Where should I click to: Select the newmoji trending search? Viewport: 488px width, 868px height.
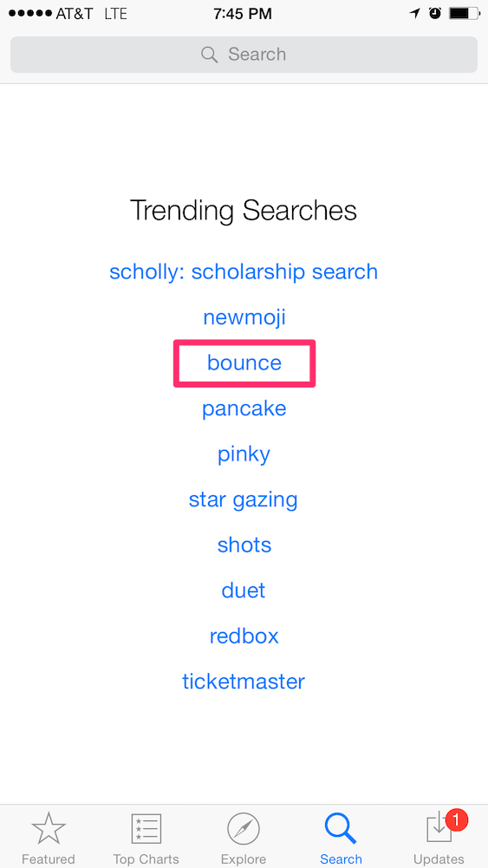tap(244, 317)
